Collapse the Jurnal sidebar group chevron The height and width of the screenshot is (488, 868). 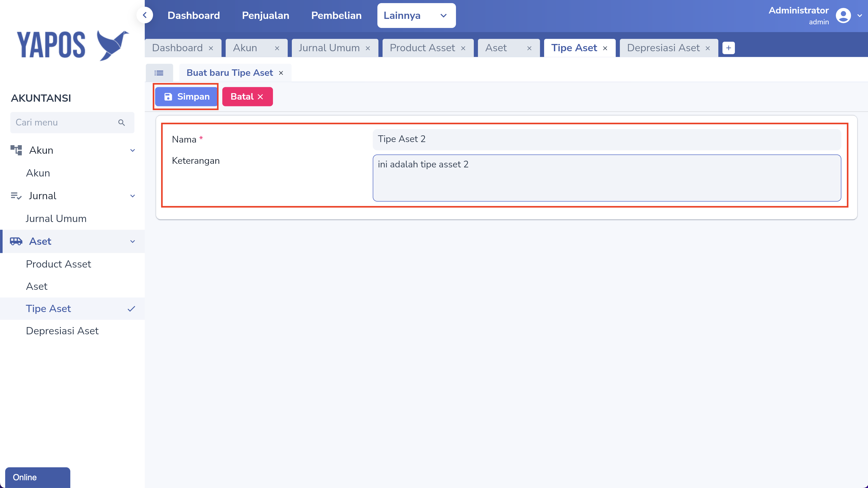[x=133, y=196]
